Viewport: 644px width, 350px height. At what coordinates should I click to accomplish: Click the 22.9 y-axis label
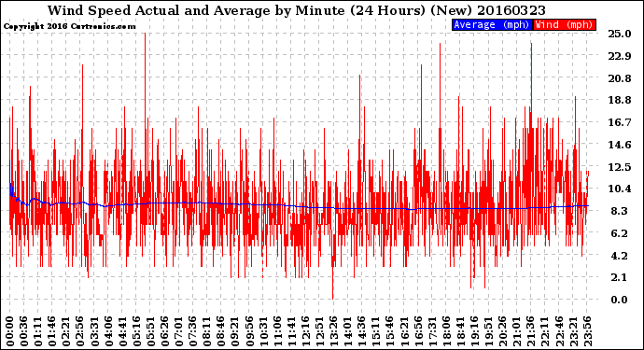[620, 56]
